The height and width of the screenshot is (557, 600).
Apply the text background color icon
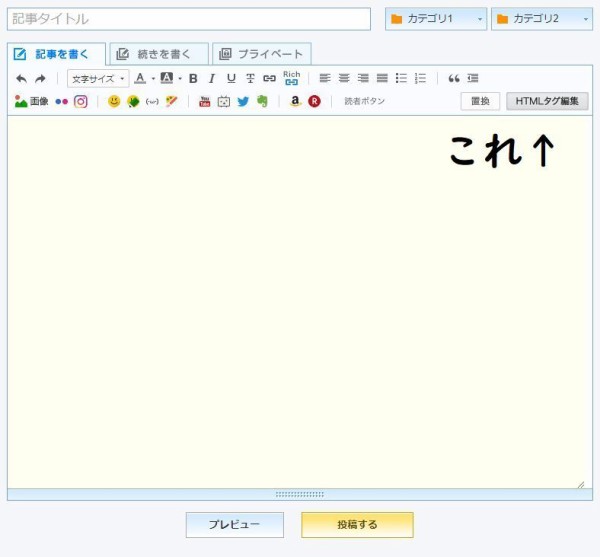(x=166, y=78)
